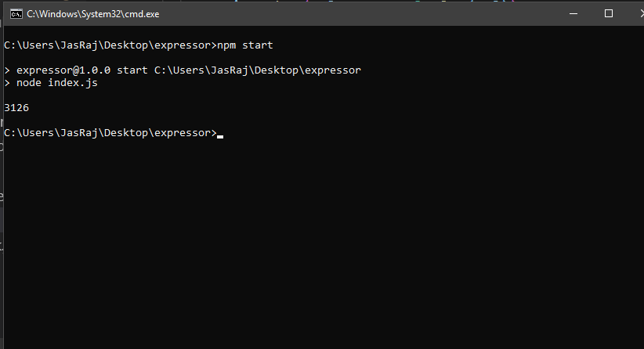Image resolution: width=644 pixels, height=349 pixels.
Task: Click the window title C:\Windows\System32\cmd.exe
Action: 92,14
